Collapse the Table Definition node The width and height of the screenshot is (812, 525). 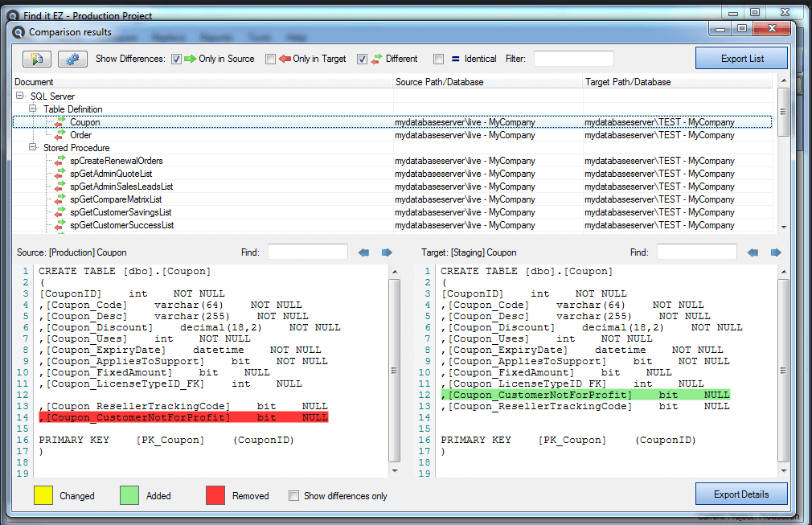pyautogui.click(x=33, y=109)
